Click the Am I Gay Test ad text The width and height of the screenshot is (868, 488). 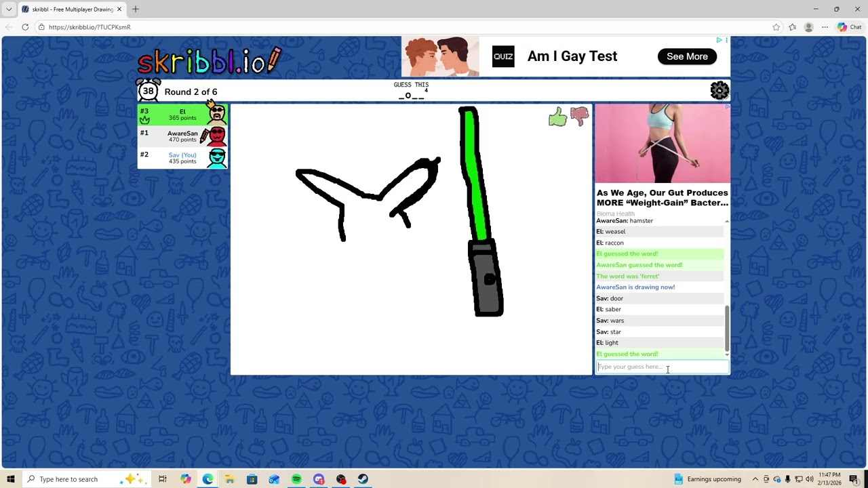pyautogui.click(x=572, y=56)
